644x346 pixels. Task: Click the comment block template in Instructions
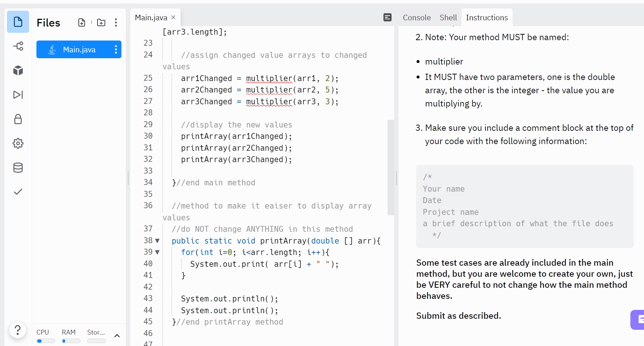click(525, 206)
